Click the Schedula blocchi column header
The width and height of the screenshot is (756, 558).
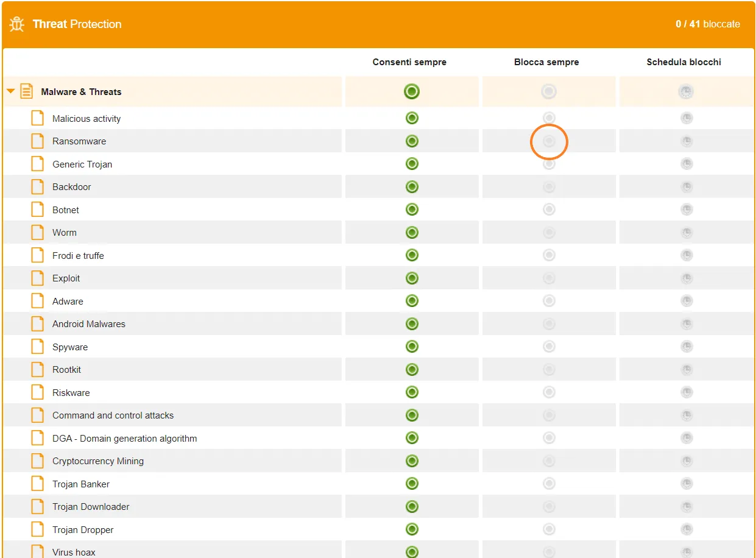pos(684,62)
